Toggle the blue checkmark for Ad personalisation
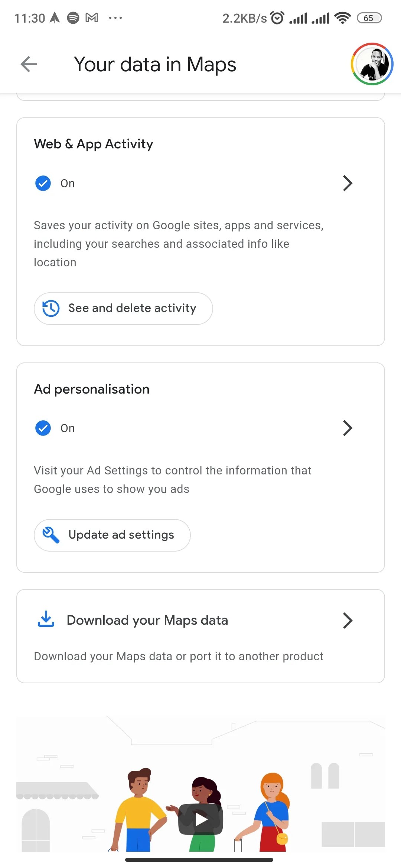The width and height of the screenshot is (401, 868). click(x=43, y=428)
